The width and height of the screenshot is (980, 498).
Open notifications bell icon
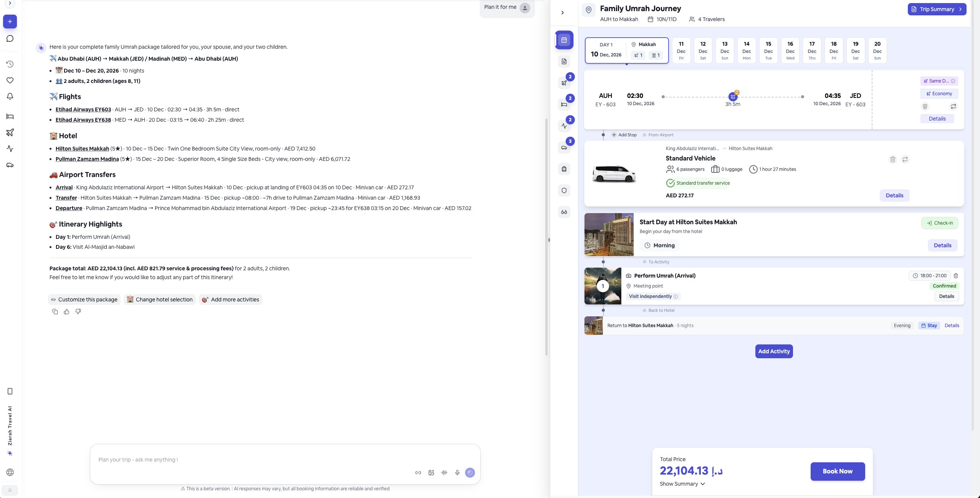coord(10,96)
